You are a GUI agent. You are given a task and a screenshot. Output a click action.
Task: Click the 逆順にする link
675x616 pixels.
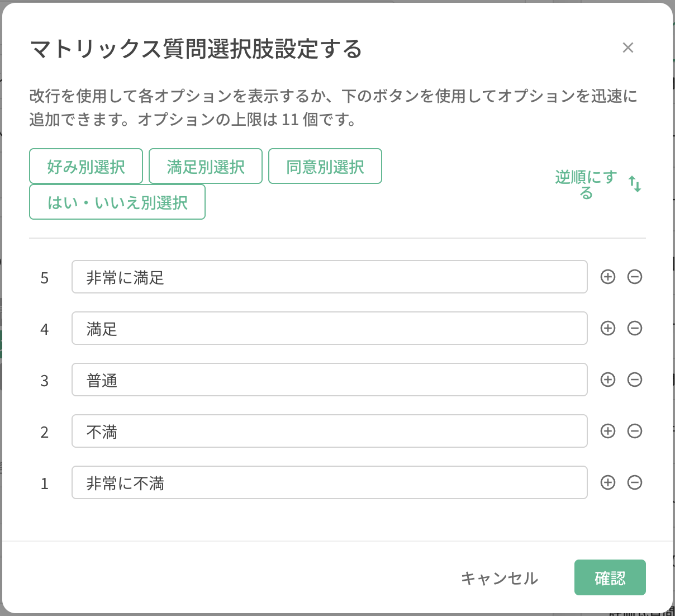click(x=586, y=184)
